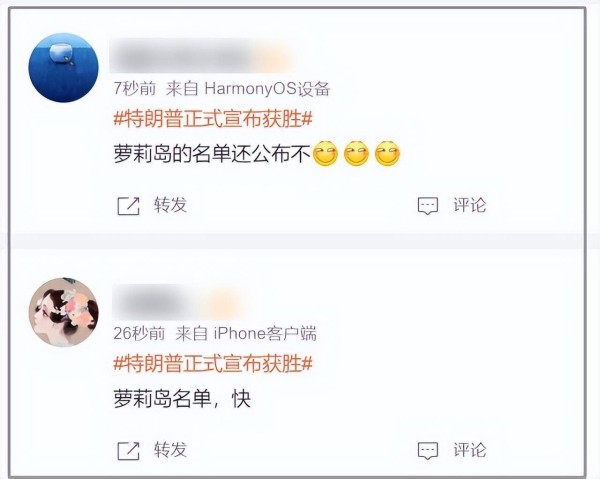This screenshot has height=479, width=600.
Task: Open the #特朗普正式宣布获胜# hashtag in the second post
Action: click(213, 363)
